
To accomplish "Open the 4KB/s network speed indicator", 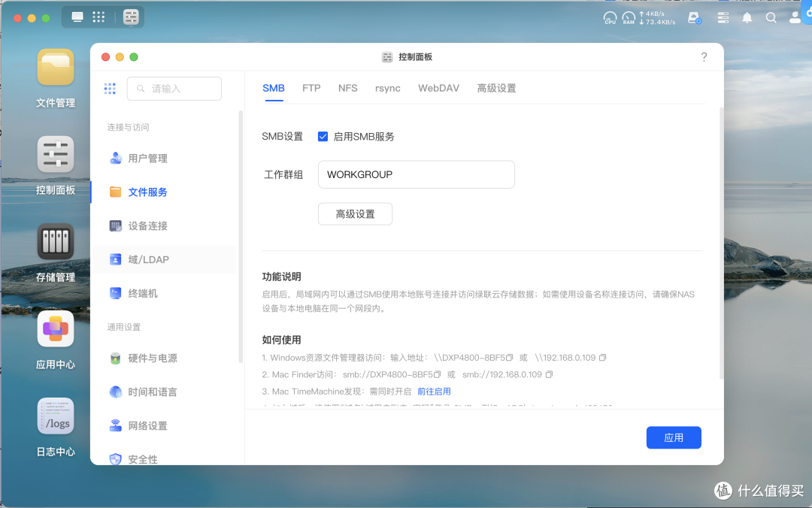I will (656, 18).
